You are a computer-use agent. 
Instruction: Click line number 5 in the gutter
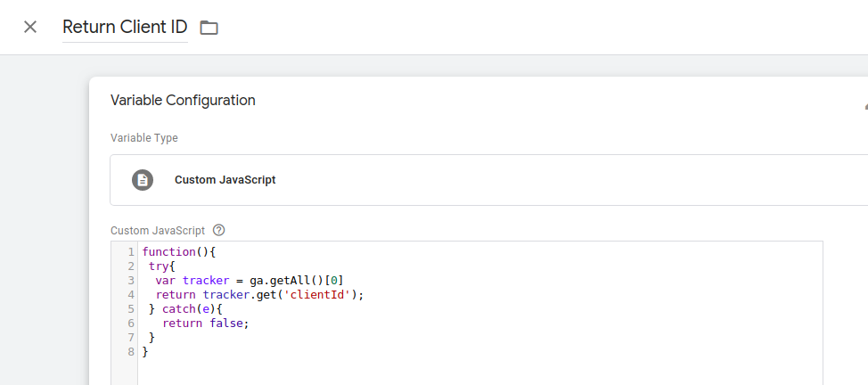pyautogui.click(x=130, y=309)
